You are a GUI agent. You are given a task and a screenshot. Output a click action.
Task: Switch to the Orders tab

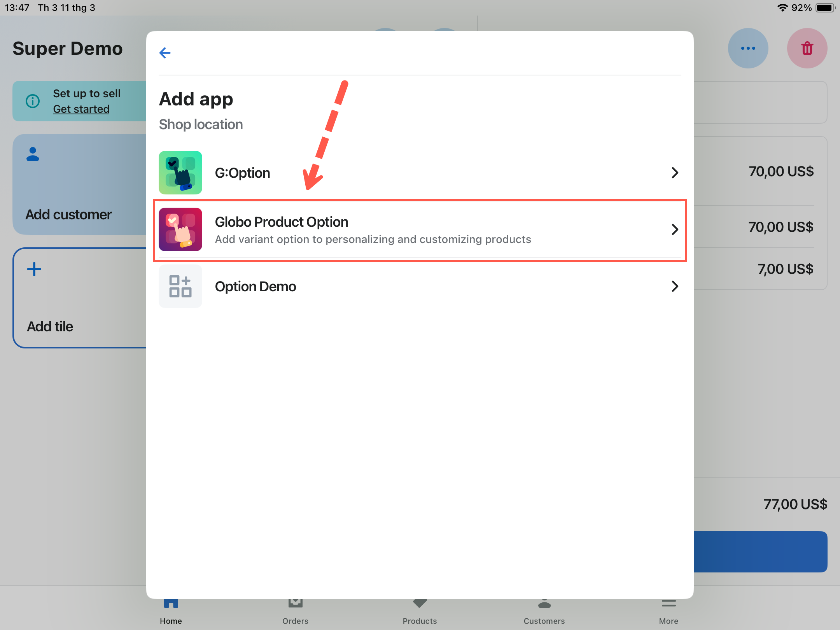coord(296,612)
